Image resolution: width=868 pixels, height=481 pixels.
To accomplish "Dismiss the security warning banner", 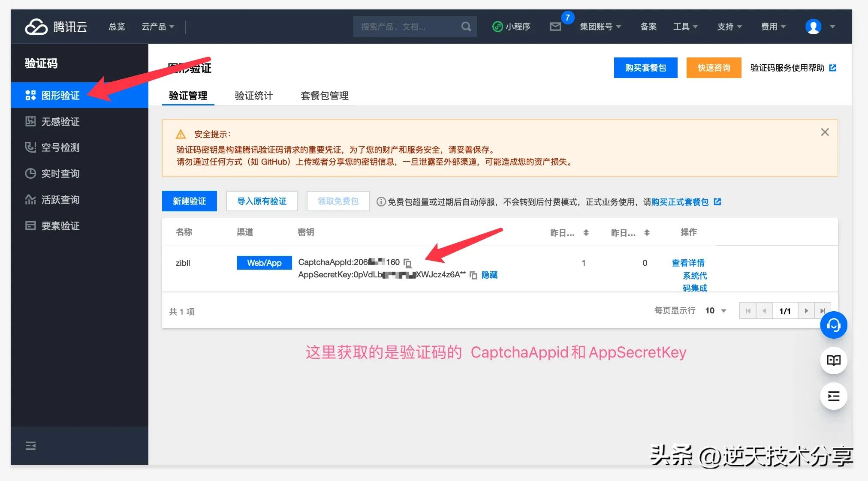I will coord(824,132).
